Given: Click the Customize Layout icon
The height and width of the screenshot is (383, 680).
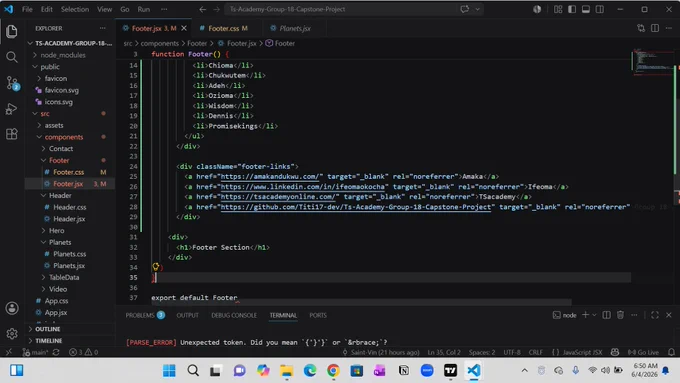Looking at the screenshot, I should pos(558,9).
